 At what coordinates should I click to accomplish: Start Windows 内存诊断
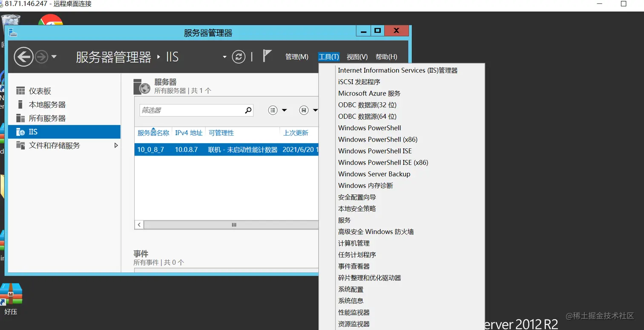[402, 185]
